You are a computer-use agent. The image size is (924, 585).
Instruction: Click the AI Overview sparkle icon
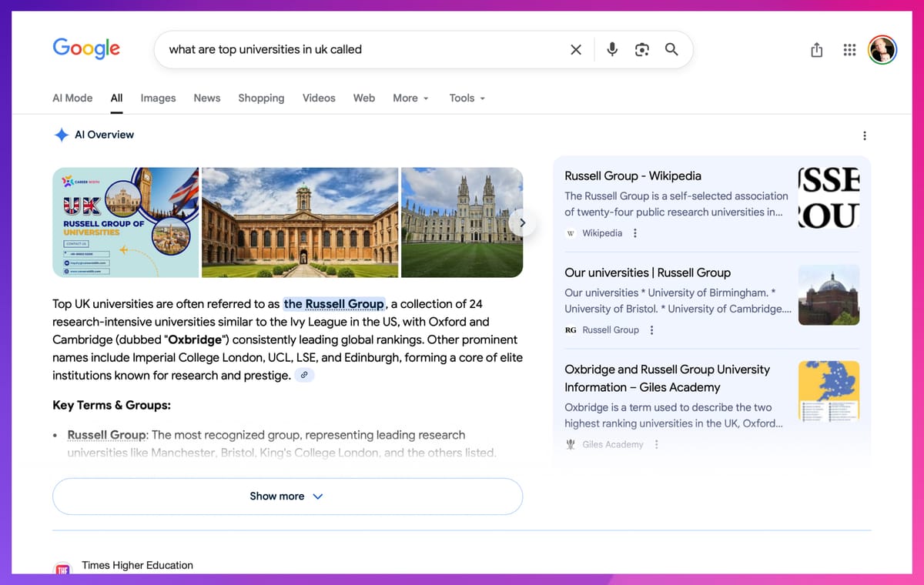click(61, 135)
